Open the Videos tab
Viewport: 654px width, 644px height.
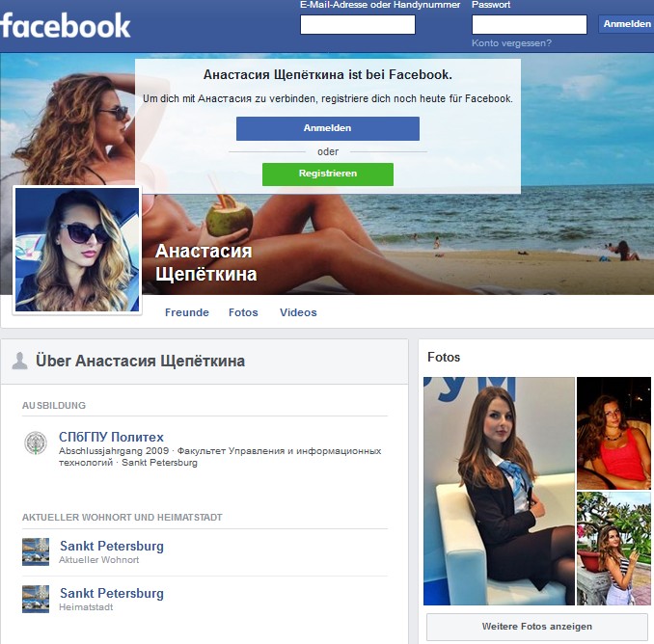pyautogui.click(x=298, y=312)
